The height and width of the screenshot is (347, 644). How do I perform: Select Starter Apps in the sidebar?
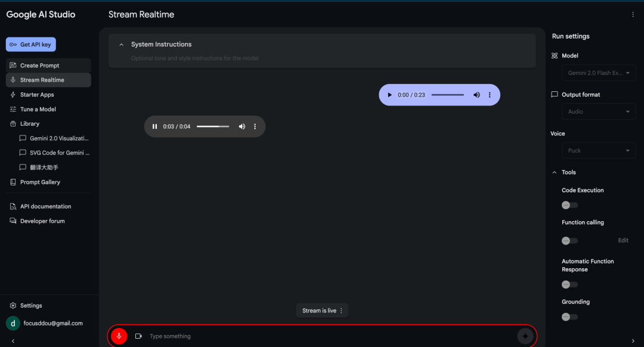click(x=37, y=95)
